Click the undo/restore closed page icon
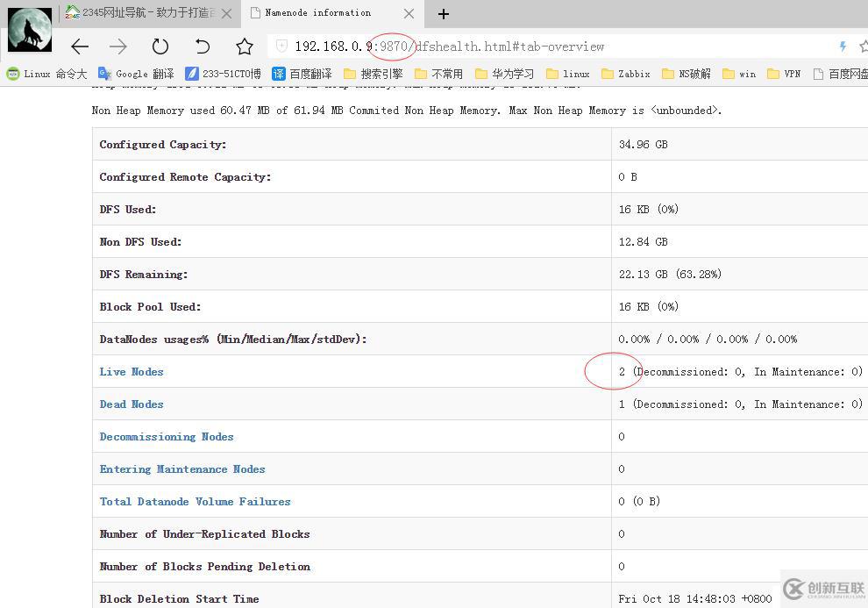868x608 pixels. pos(203,46)
